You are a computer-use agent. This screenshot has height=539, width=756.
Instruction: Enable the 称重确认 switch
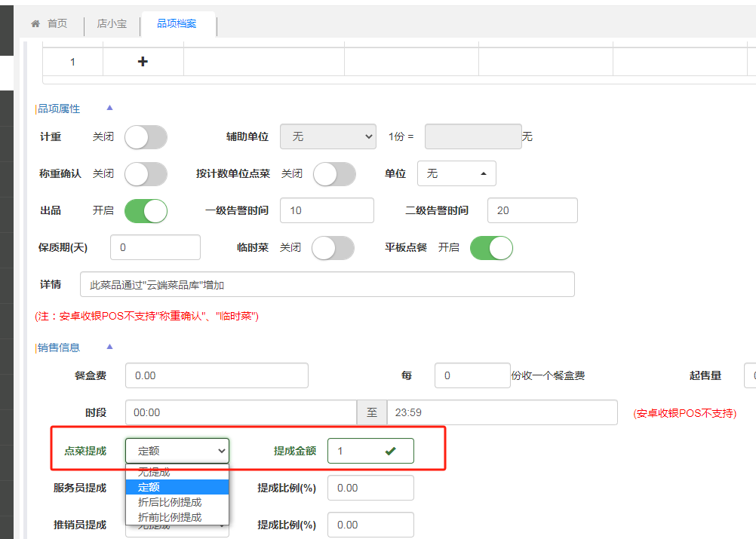(x=146, y=174)
